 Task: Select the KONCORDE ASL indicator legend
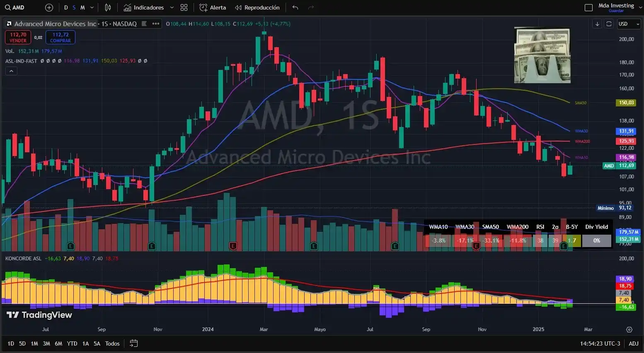(x=23, y=258)
